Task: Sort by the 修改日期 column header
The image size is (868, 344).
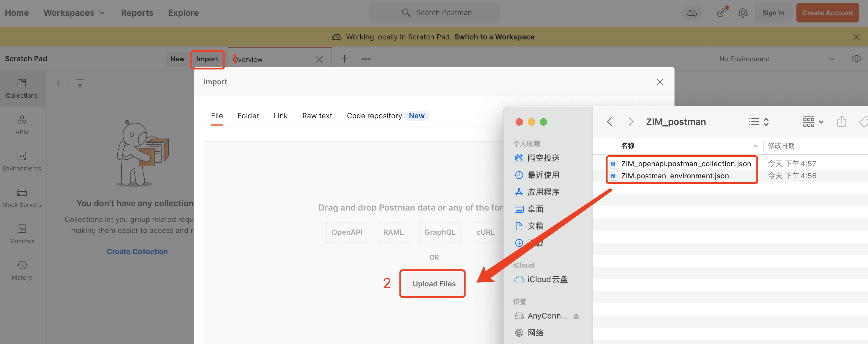Action: (x=781, y=146)
